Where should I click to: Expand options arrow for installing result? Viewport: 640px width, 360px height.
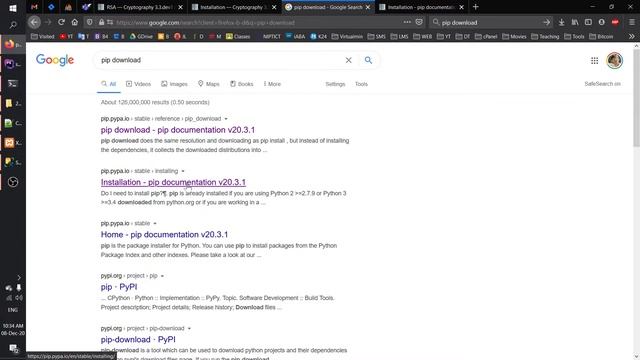183,171
